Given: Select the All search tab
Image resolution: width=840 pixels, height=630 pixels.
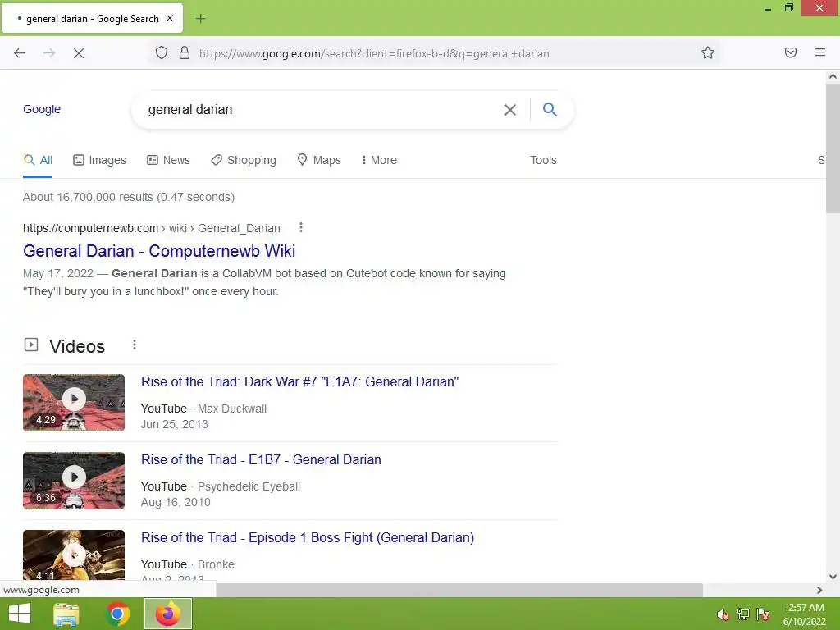Looking at the screenshot, I should coord(38,160).
